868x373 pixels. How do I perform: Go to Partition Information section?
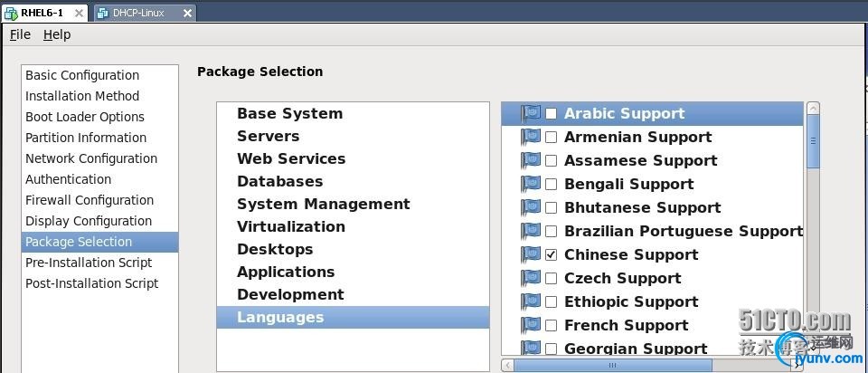[86, 138]
